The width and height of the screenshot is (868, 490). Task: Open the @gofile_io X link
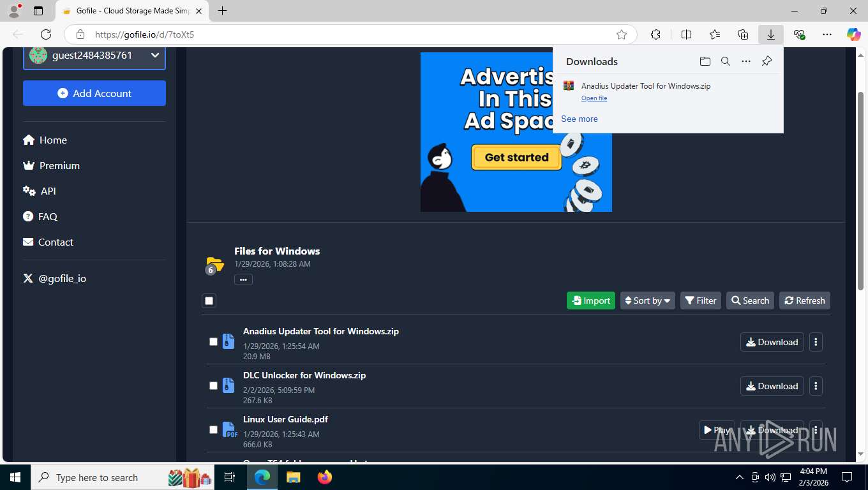click(54, 278)
